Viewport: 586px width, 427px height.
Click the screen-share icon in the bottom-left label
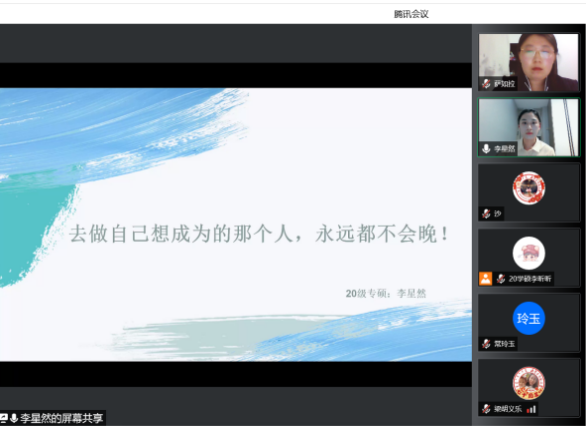pyautogui.click(x=3, y=418)
